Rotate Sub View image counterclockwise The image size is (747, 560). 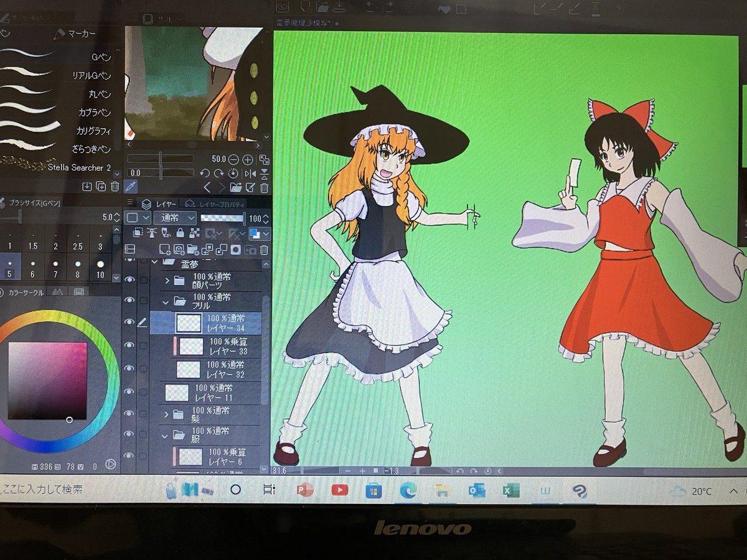205,174
